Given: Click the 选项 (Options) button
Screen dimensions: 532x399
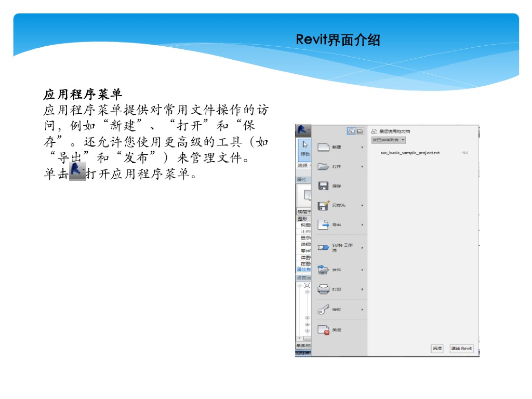Looking at the screenshot, I should 437,348.
